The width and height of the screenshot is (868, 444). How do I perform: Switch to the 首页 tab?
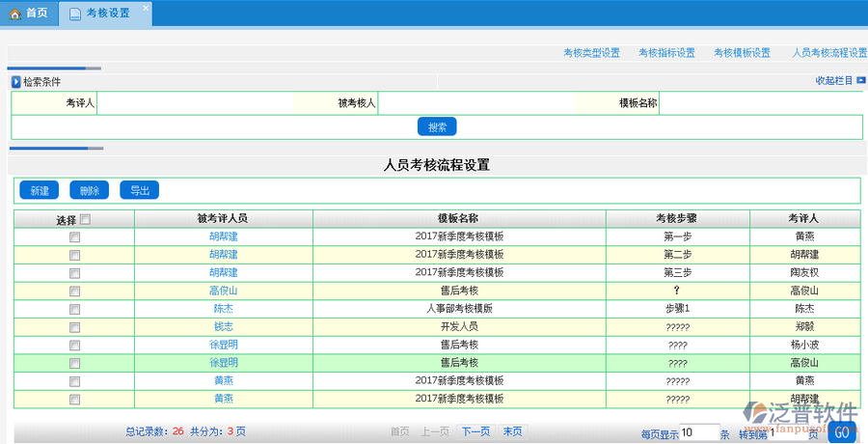(x=29, y=14)
